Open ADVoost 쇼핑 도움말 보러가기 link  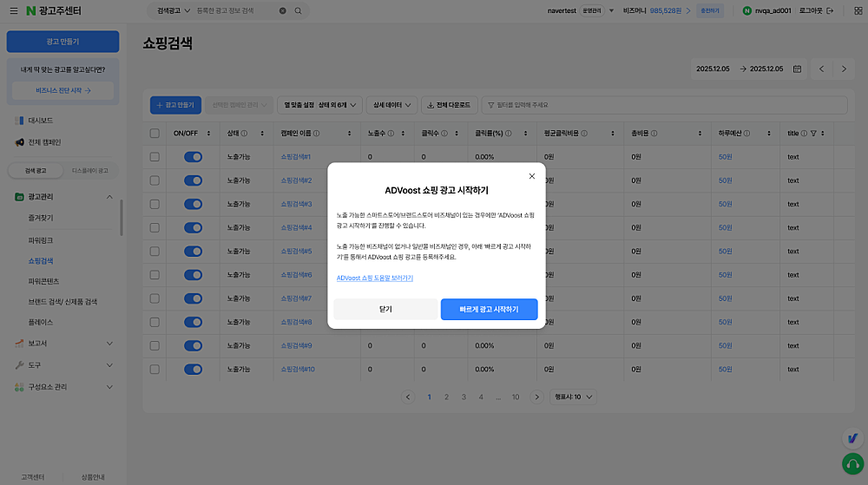375,279
